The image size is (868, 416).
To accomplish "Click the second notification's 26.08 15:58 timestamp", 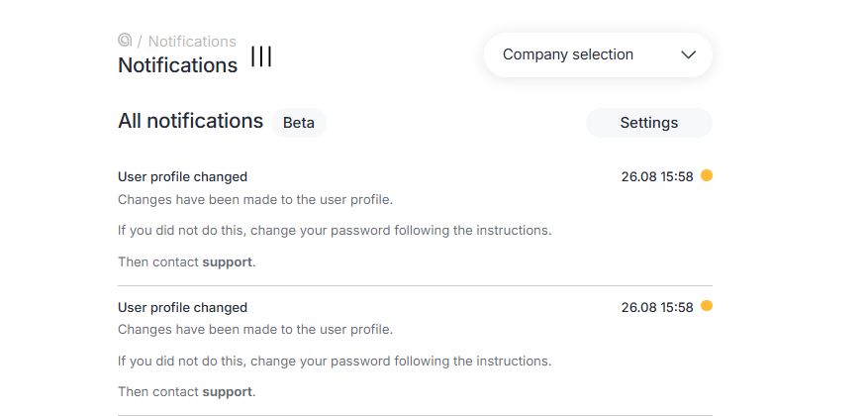I will pyautogui.click(x=657, y=307).
